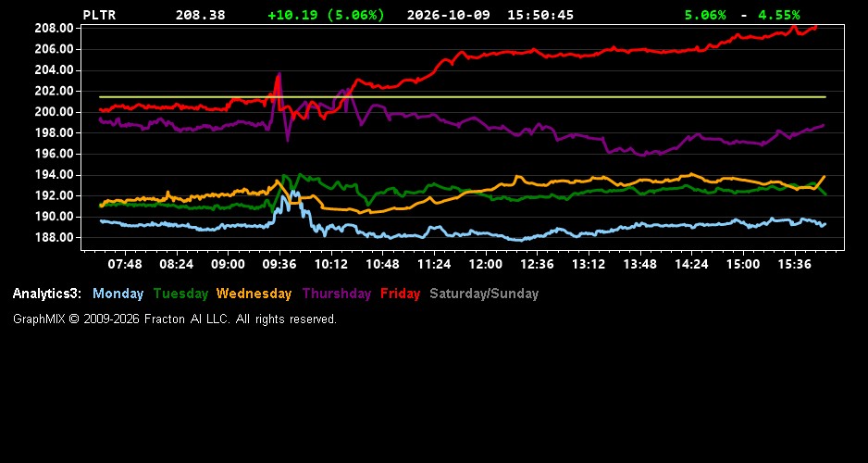Viewport: 868px width, 463px height.
Task: Click the 10:12 time axis label
Action: pos(331,264)
